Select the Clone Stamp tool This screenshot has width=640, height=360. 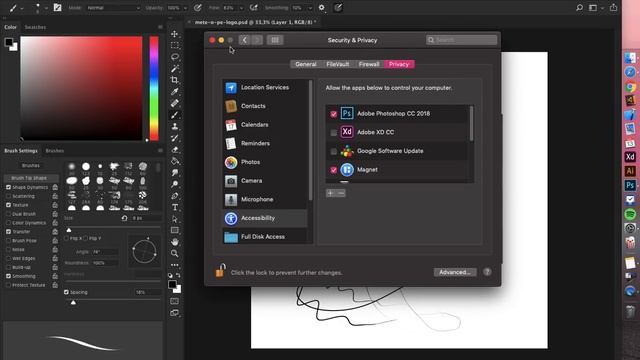[175, 127]
